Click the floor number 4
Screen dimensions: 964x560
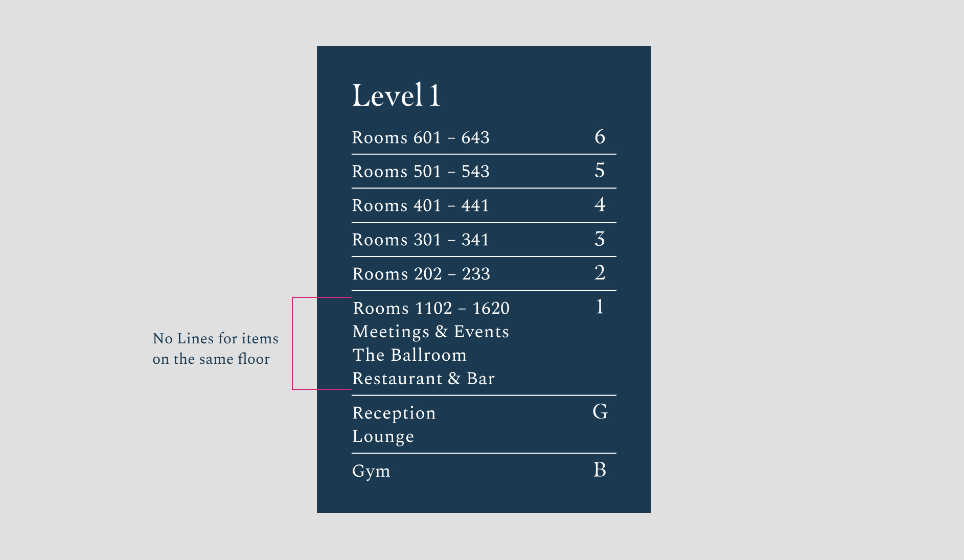[x=600, y=205]
